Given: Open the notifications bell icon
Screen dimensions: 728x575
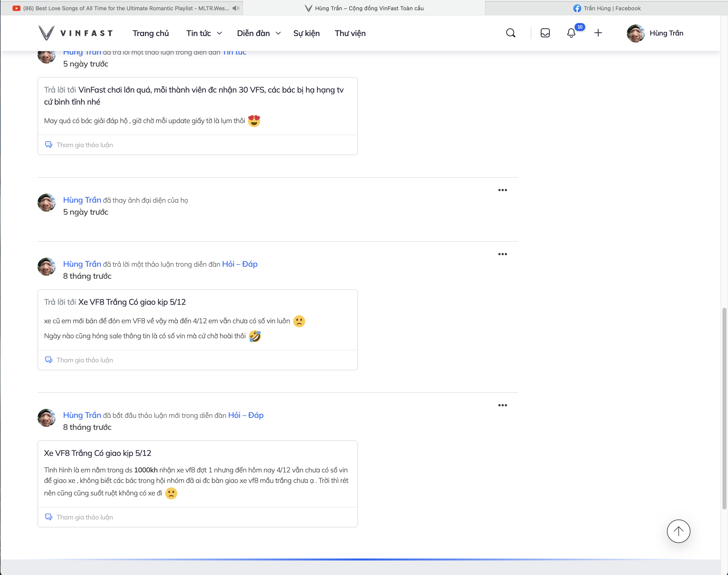Looking at the screenshot, I should (571, 33).
